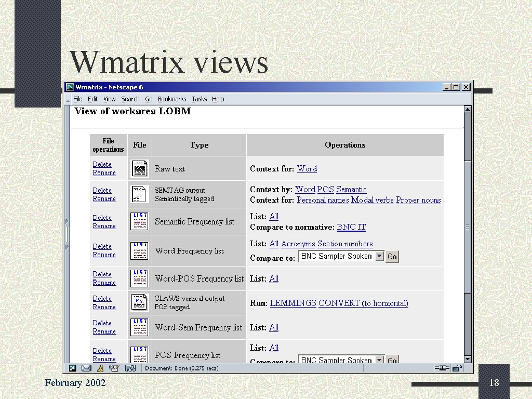
Task: Expand Word Frequency Compare to dropdown
Action: point(380,256)
